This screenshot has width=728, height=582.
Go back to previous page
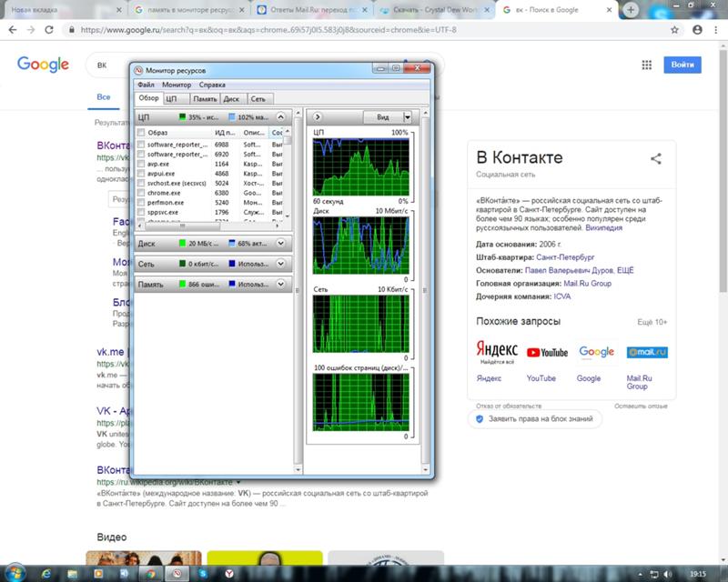pyautogui.click(x=13, y=30)
